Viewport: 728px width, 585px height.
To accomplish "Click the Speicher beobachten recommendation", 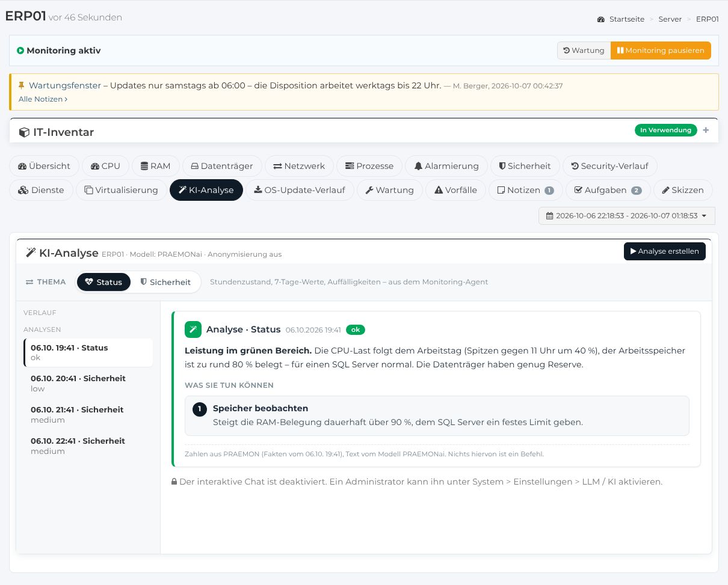I will (x=437, y=415).
